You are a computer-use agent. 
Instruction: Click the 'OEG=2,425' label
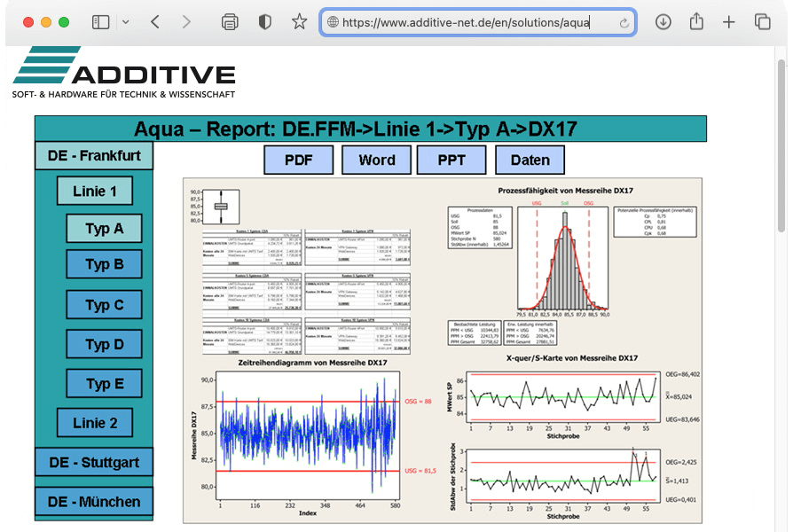[681, 462]
